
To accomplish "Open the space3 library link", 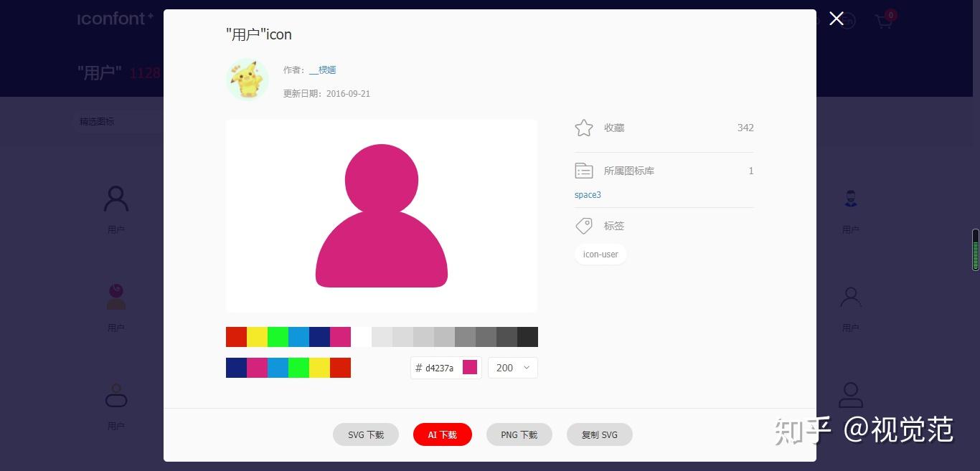I will point(588,195).
